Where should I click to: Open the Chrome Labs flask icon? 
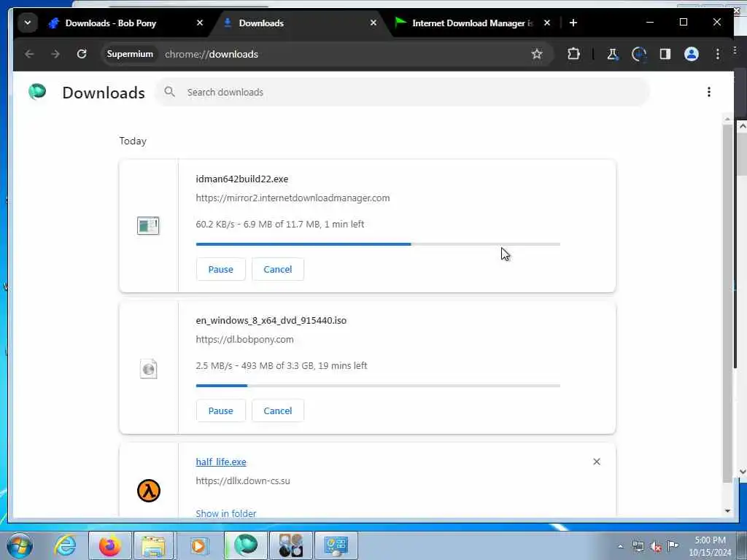[x=613, y=54]
